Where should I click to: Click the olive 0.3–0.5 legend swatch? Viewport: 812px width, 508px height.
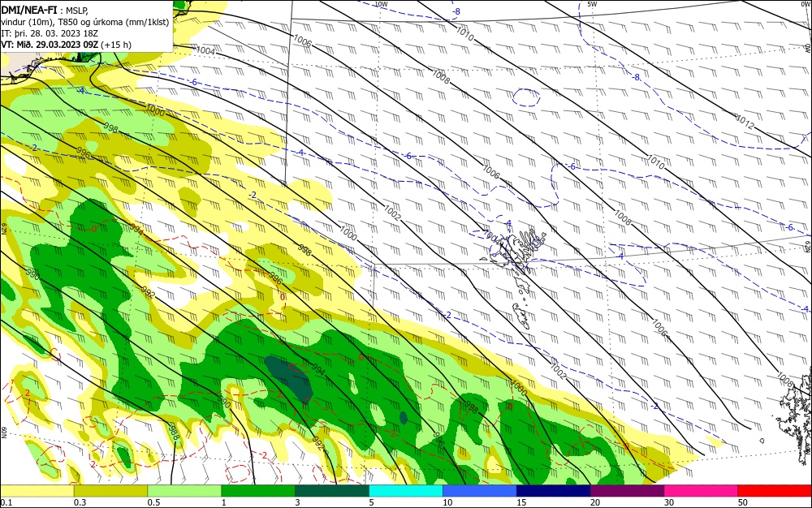tap(110, 491)
